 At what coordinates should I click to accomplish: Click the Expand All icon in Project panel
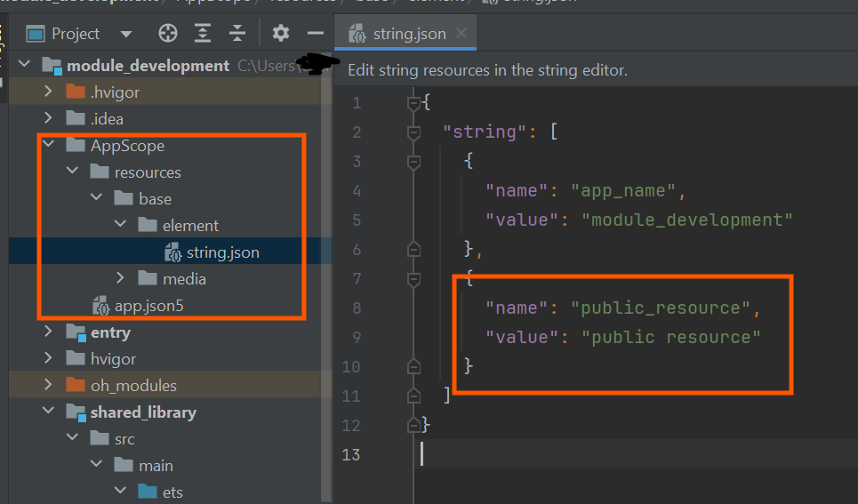(203, 34)
